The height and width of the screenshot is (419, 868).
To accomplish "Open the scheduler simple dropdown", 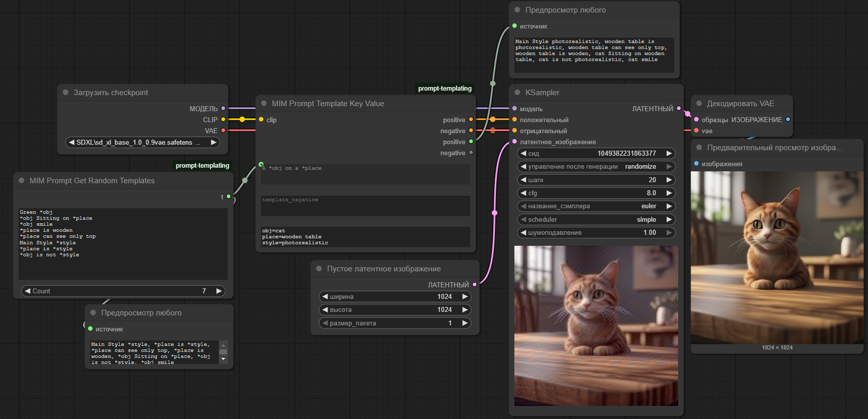I will coord(596,220).
